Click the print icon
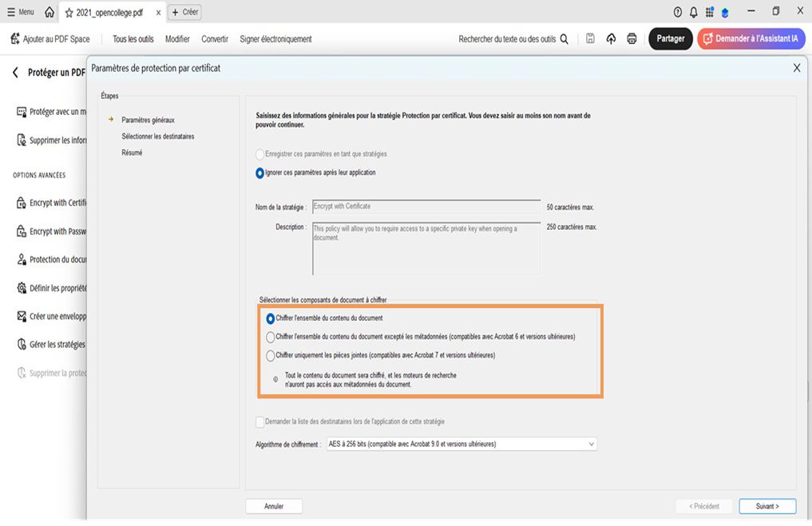Image resolution: width=812 pixels, height=526 pixels. pos(632,39)
